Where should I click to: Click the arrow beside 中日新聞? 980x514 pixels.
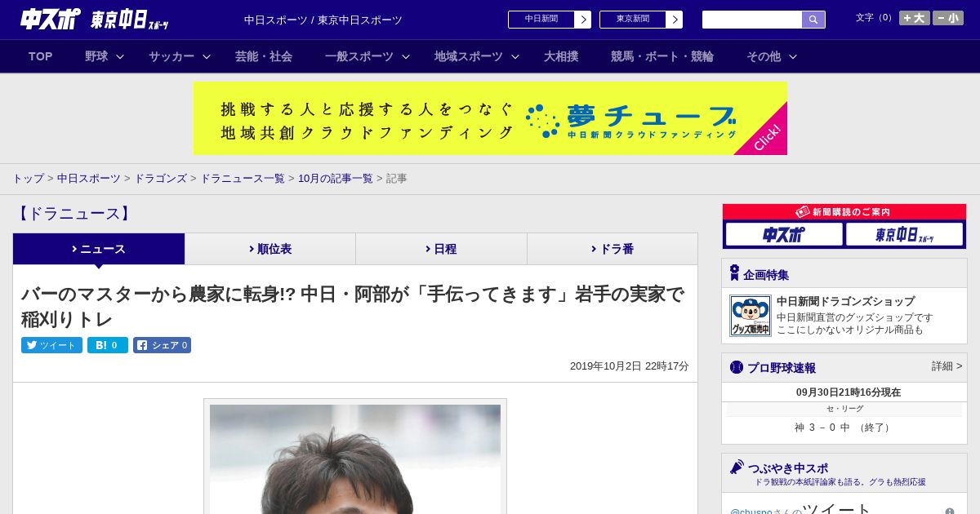[582, 20]
